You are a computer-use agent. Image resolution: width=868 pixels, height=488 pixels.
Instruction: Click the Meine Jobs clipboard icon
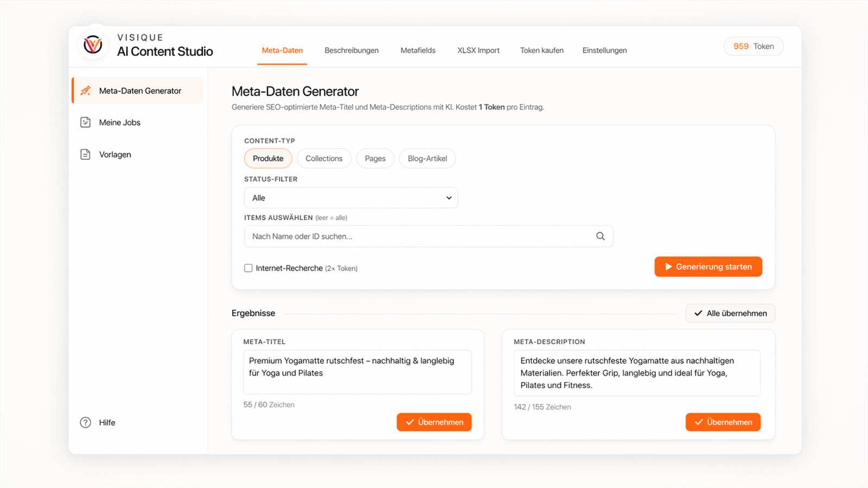point(85,123)
